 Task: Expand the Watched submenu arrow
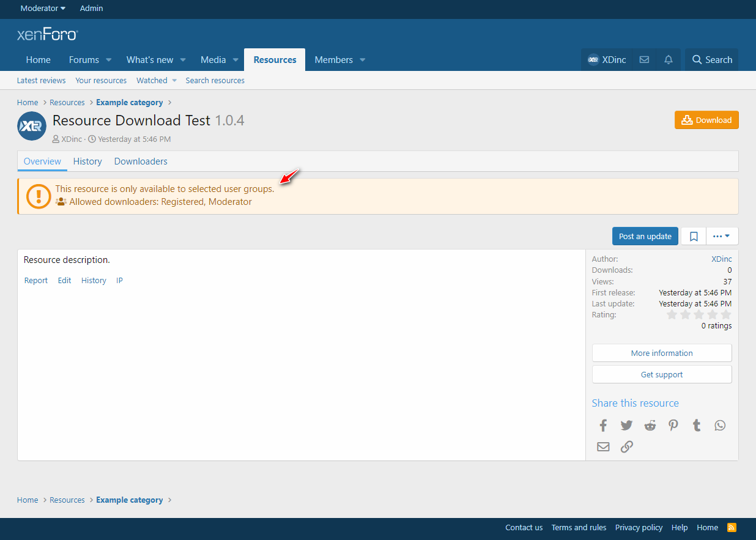(174, 81)
